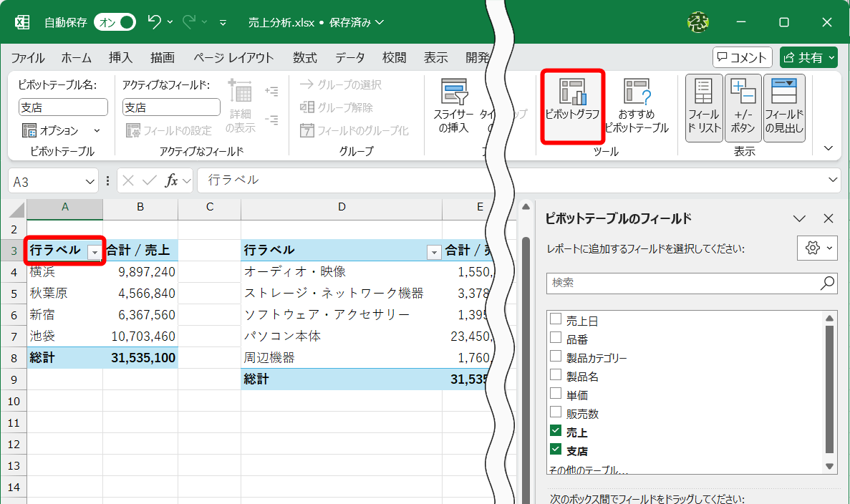Open the オプション button
This screenshot has height=504, width=850.
(x=51, y=130)
